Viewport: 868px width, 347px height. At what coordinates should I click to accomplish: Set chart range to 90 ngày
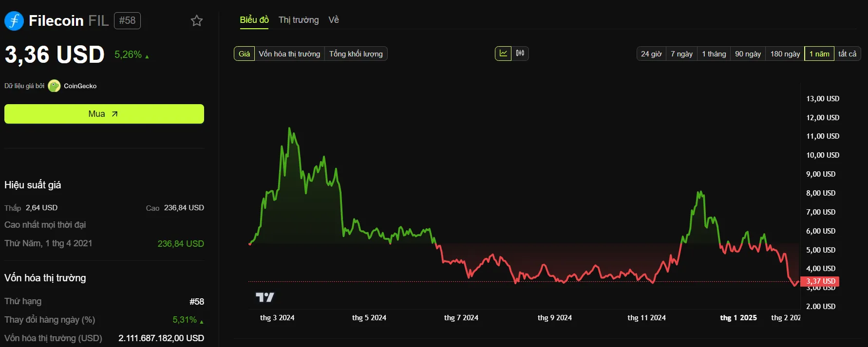coord(748,54)
